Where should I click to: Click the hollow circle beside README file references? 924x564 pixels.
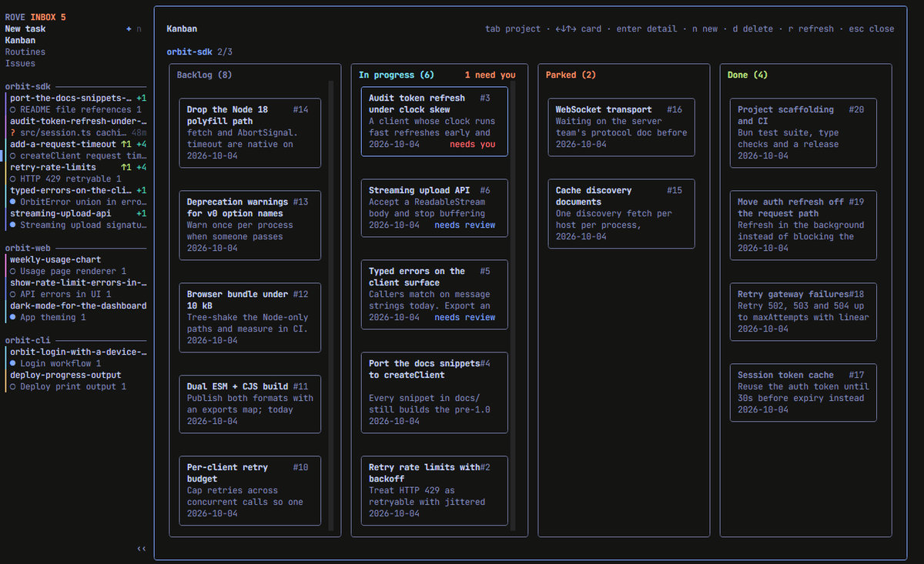coord(13,109)
